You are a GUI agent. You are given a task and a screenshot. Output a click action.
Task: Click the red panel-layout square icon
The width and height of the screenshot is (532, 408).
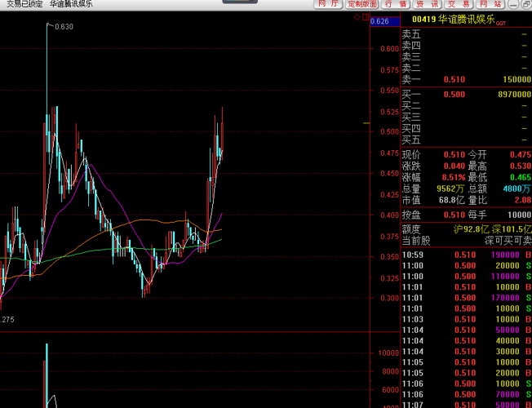point(366,17)
